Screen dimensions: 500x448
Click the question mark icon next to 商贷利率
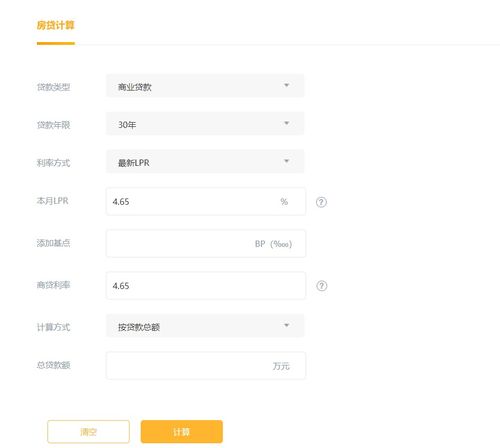pyautogui.click(x=321, y=286)
